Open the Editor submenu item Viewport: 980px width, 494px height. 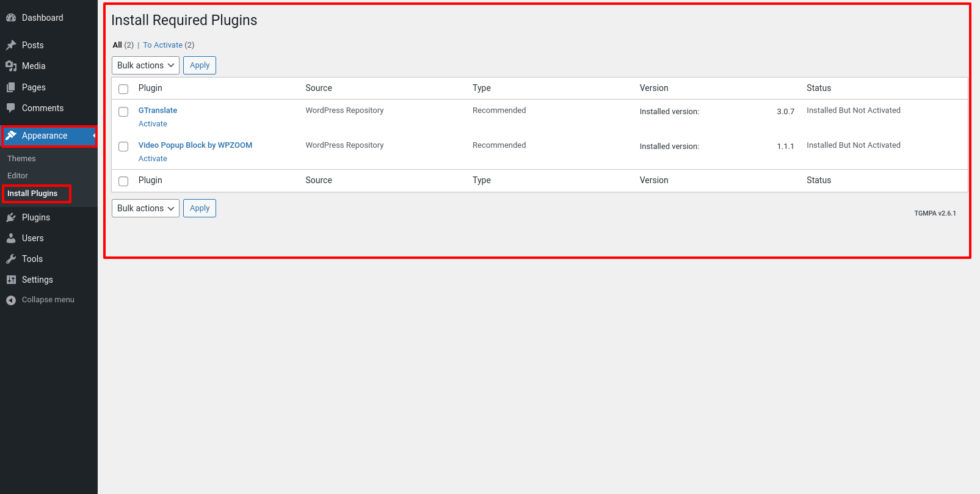(18, 176)
